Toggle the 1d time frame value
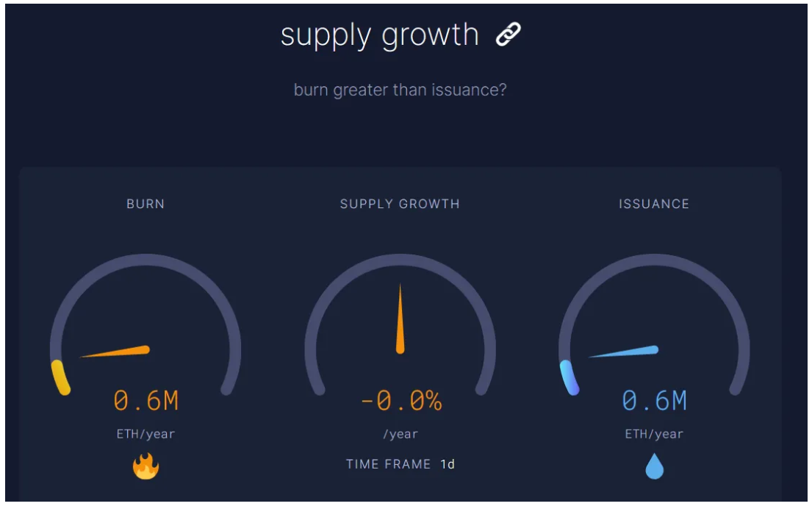 [448, 464]
